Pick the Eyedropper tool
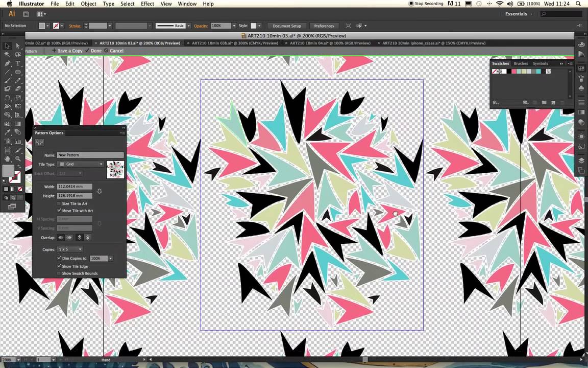Viewport: 588px width, 368px height. [7, 132]
